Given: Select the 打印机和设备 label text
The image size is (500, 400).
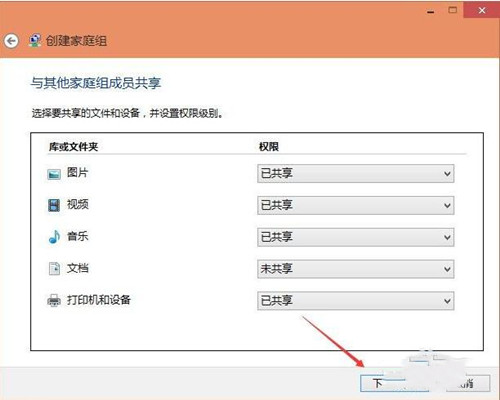Looking at the screenshot, I should click(99, 300).
